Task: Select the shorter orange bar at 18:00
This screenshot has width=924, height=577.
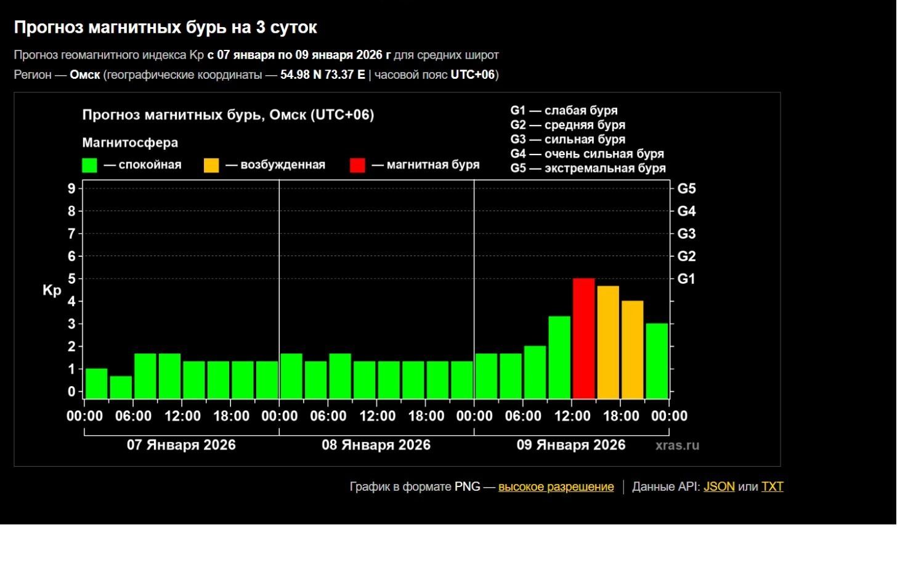Action: click(633, 350)
